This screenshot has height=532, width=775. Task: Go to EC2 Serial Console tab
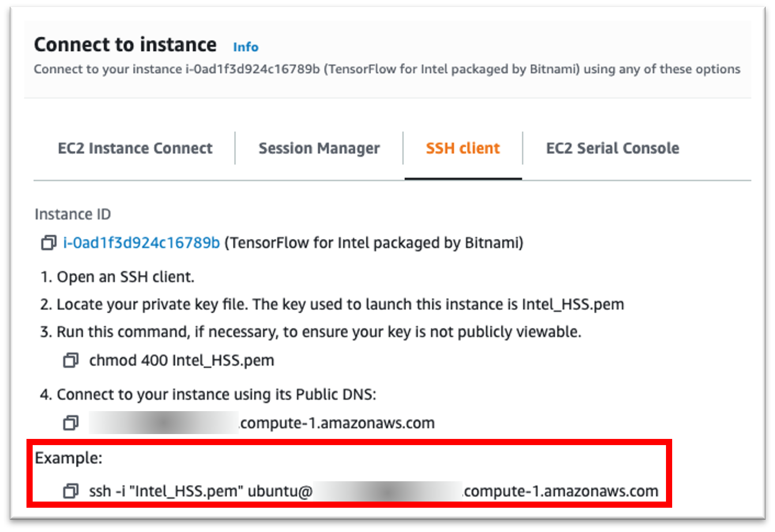point(612,148)
